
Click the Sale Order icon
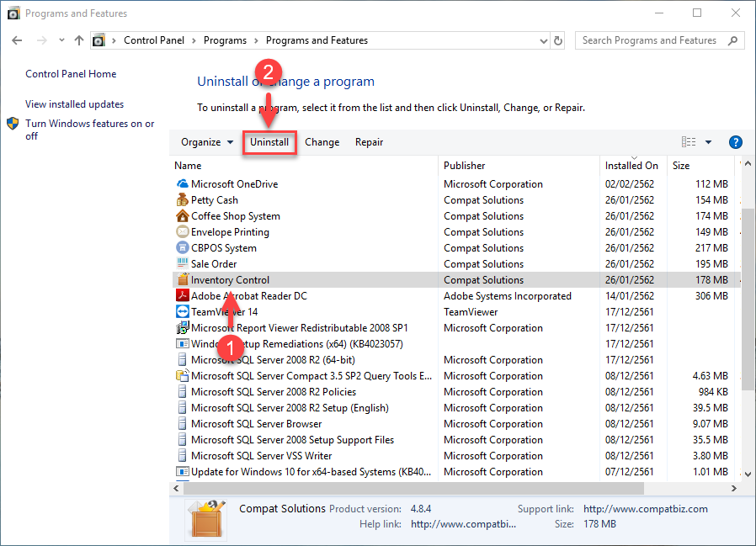coord(182,263)
